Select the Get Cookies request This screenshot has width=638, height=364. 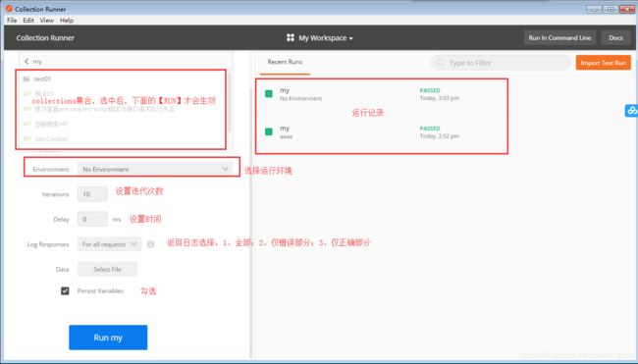pos(51,138)
